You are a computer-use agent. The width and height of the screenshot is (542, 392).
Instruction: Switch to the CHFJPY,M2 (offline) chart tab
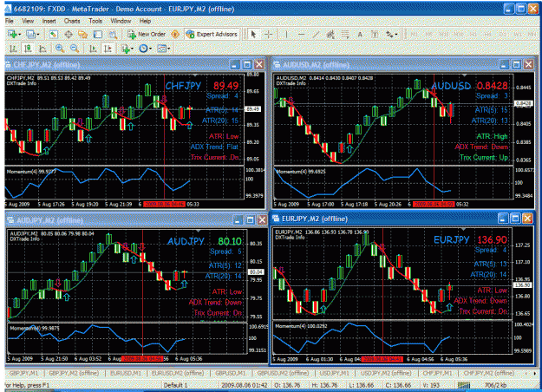pyautogui.click(x=489, y=373)
